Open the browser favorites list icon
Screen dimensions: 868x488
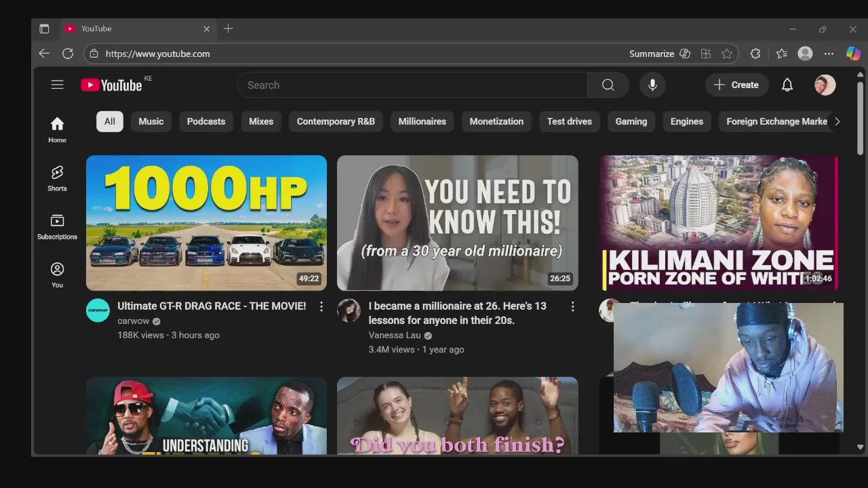coord(781,54)
